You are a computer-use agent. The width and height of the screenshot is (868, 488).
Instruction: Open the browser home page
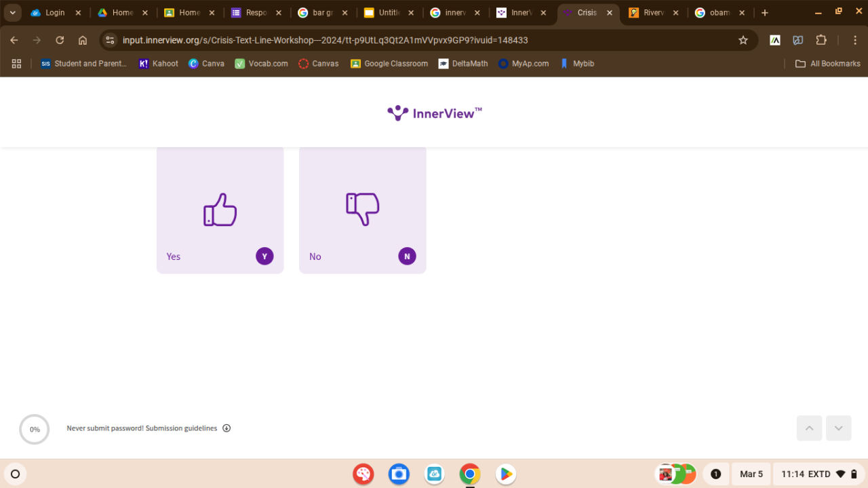click(x=83, y=40)
